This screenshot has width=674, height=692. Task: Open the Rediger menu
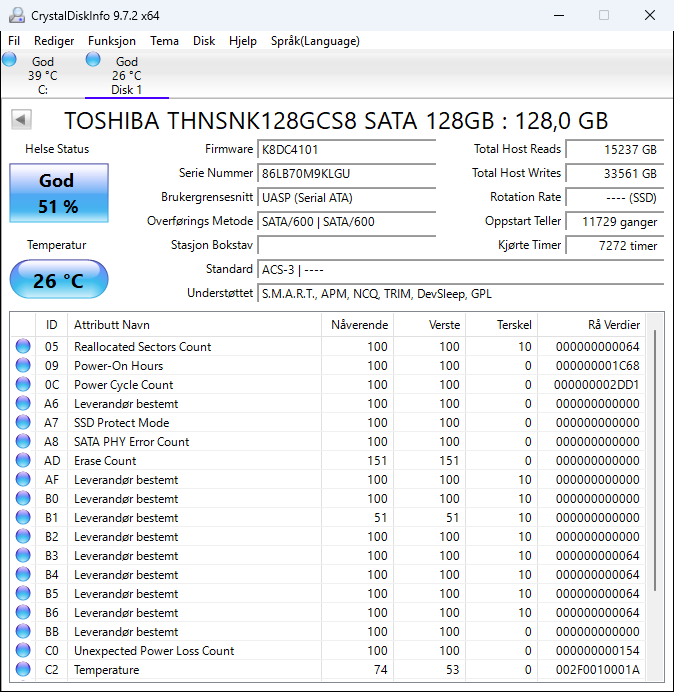54,41
